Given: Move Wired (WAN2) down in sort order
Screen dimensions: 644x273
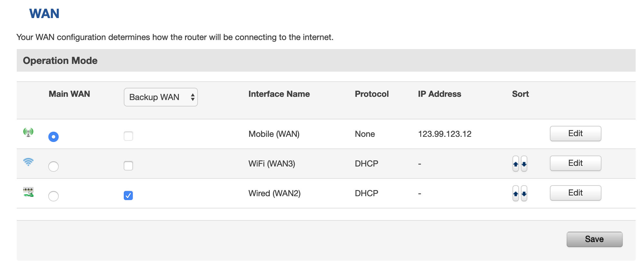Looking at the screenshot, I should pos(524,194).
